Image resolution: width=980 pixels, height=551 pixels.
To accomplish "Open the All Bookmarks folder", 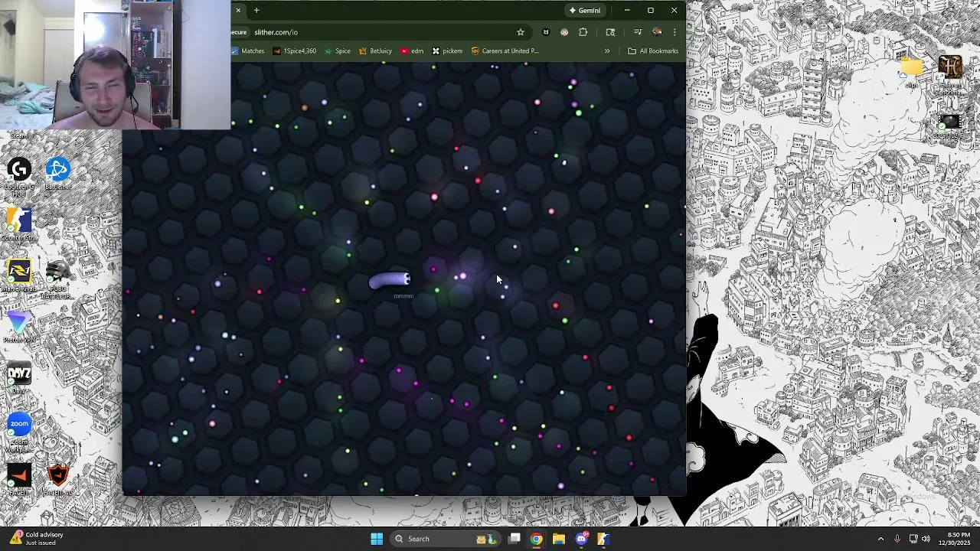I will pyautogui.click(x=653, y=51).
